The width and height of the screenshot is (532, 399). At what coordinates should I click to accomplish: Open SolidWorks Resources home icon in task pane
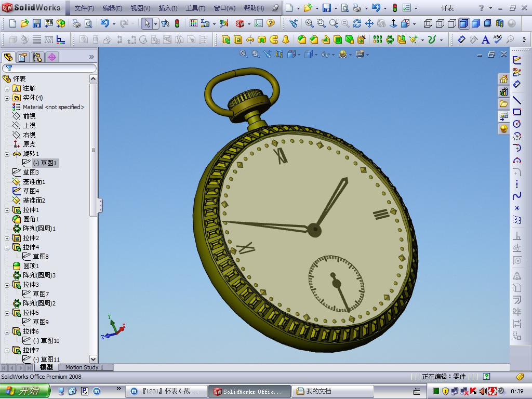tap(503, 79)
